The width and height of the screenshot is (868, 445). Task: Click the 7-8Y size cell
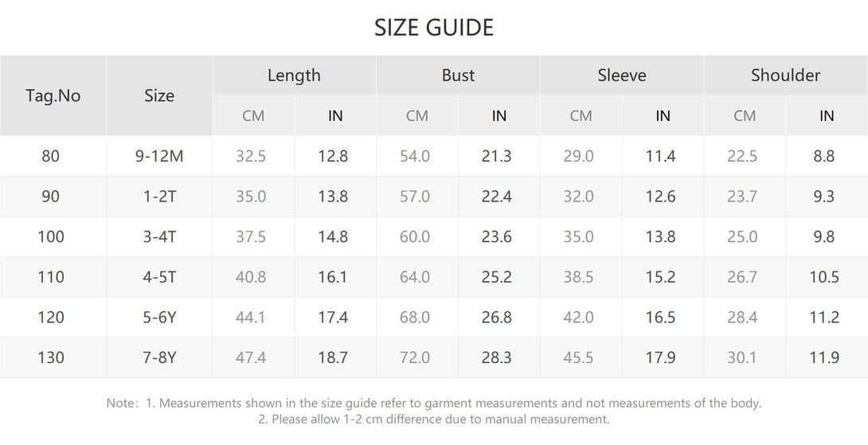click(159, 358)
